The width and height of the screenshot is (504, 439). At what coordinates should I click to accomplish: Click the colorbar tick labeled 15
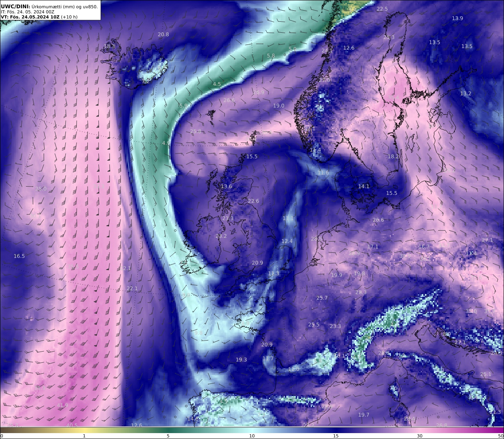336,436
